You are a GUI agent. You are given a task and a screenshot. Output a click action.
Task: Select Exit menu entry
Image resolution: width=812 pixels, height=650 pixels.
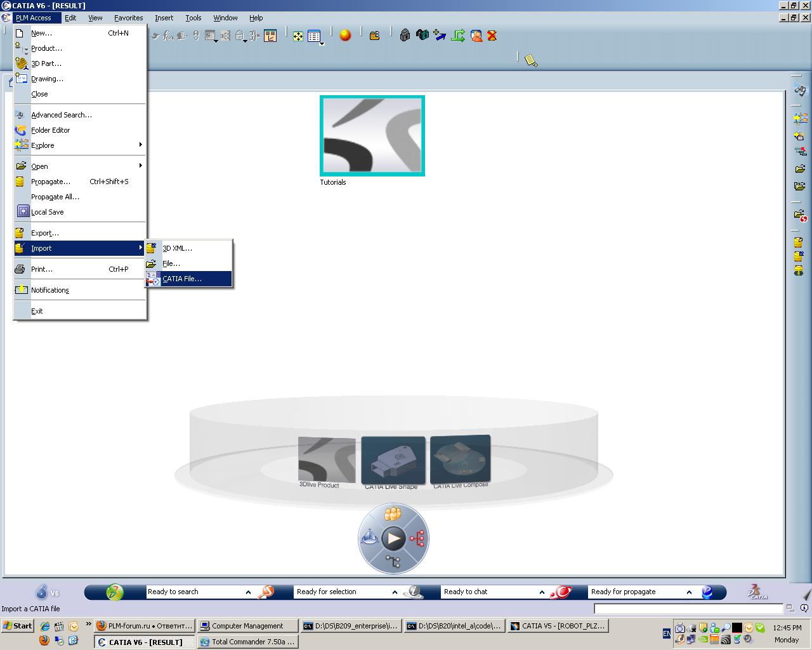[x=80, y=311]
